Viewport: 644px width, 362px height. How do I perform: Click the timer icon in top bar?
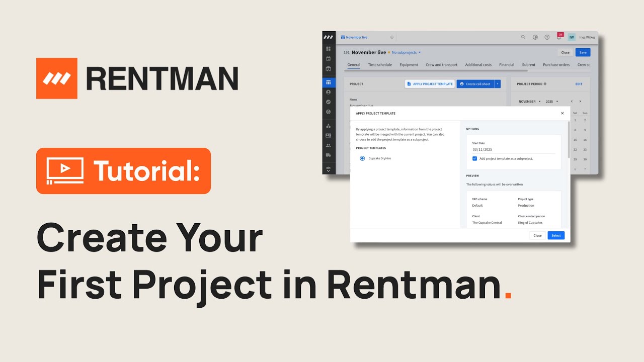[x=535, y=37]
